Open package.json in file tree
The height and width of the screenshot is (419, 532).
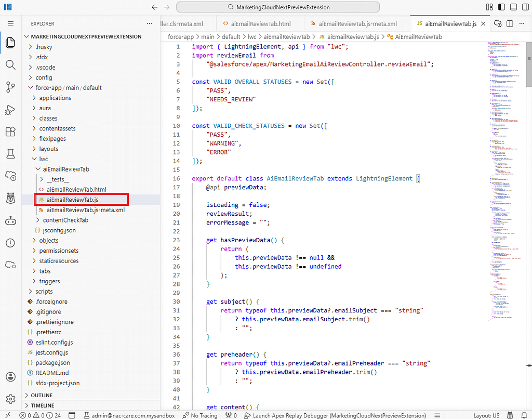click(52, 363)
